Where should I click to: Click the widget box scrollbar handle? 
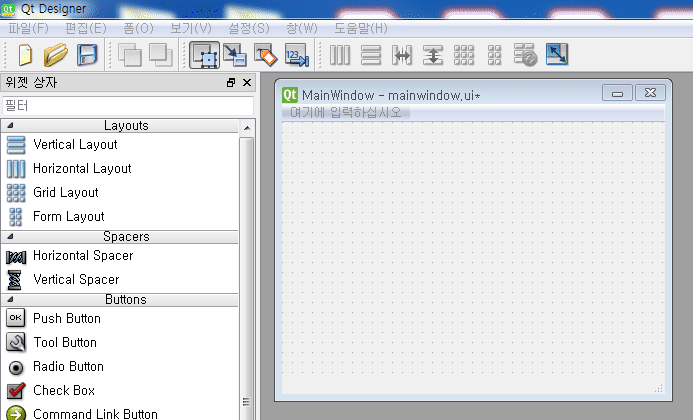(247, 279)
